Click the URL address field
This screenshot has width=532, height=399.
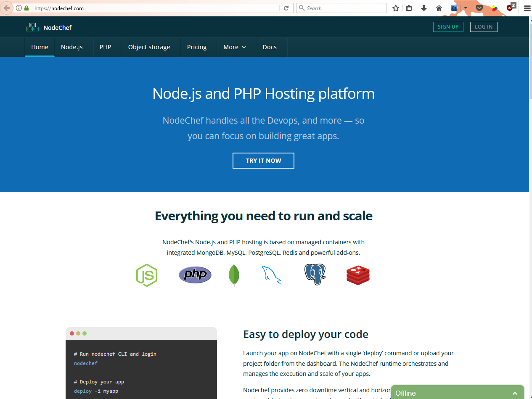point(156,8)
